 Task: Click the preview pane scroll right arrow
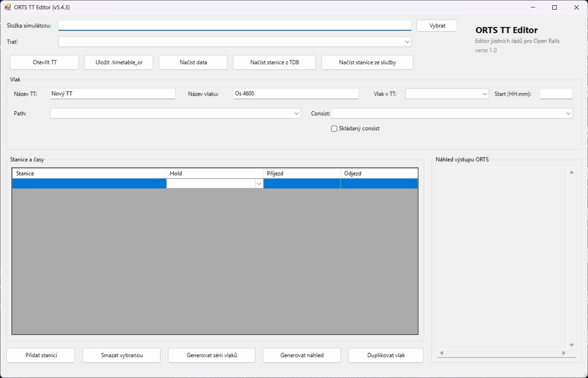[564, 353]
